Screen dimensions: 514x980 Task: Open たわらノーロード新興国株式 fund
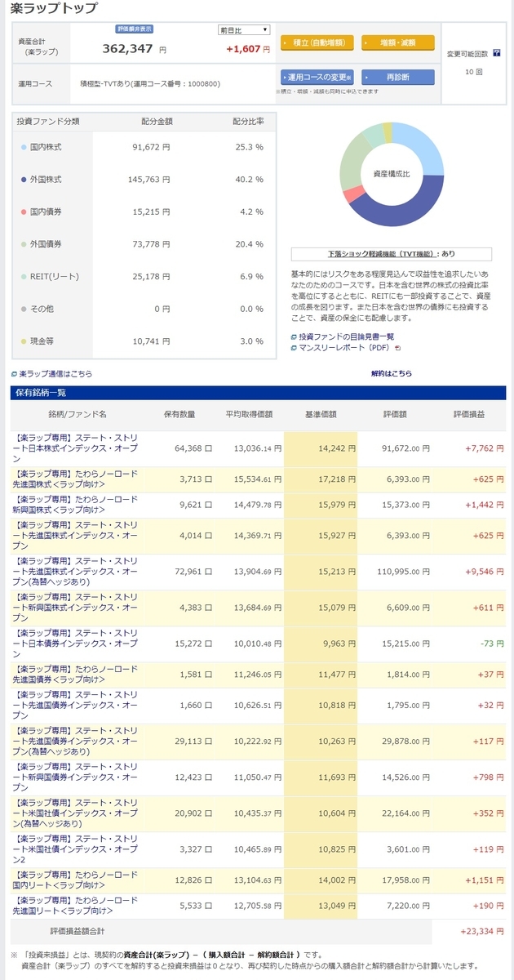coord(77,505)
